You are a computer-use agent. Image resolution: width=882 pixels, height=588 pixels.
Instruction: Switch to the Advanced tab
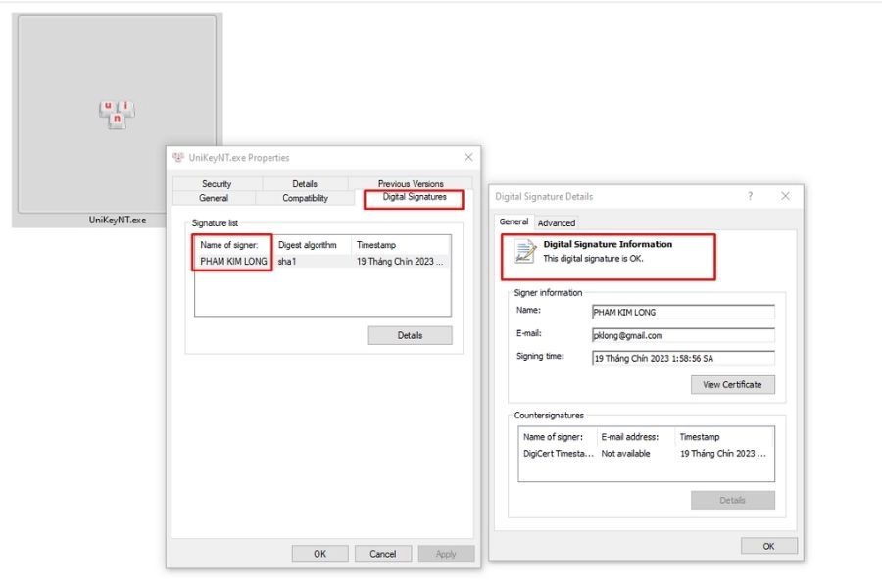(557, 222)
